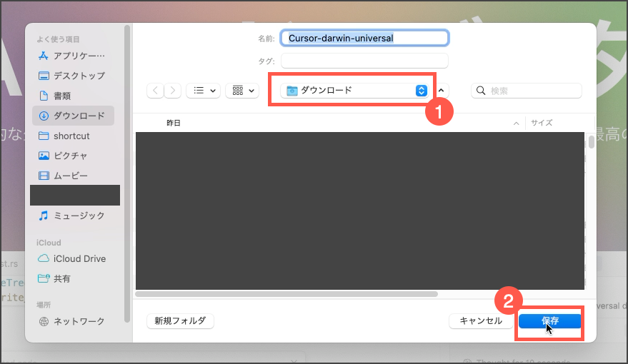Open iCloud Drive in sidebar
The width and height of the screenshot is (628, 364).
(x=72, y=259)
